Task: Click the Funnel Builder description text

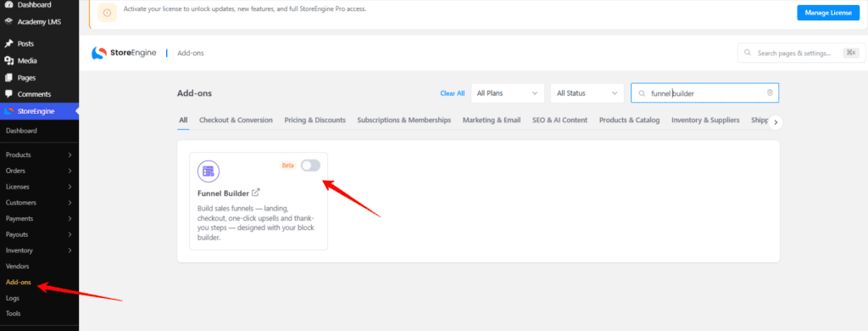Action: point(256,223)
